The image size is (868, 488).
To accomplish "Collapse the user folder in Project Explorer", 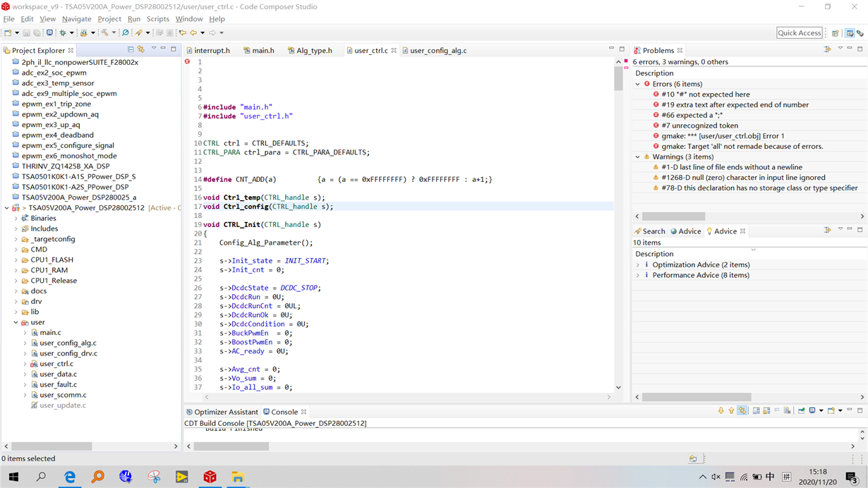I will pyautogui.click(x=16, y=322).
